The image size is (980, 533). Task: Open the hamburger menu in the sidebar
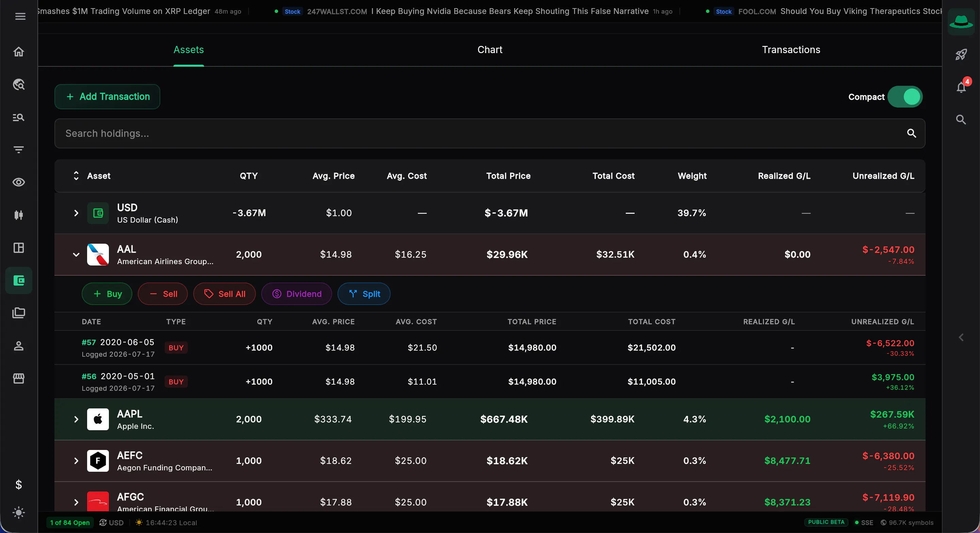pyautogui.click(x=20, y=16)
